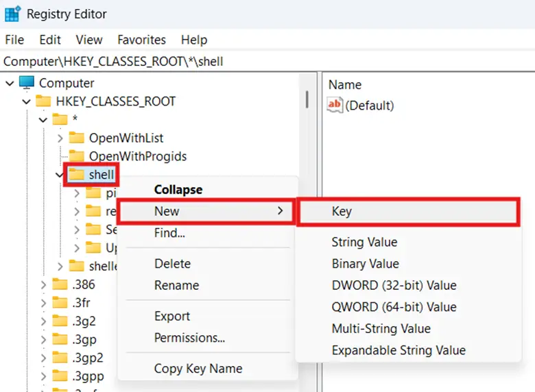Expand the .3g2 key

coord(43,321)
